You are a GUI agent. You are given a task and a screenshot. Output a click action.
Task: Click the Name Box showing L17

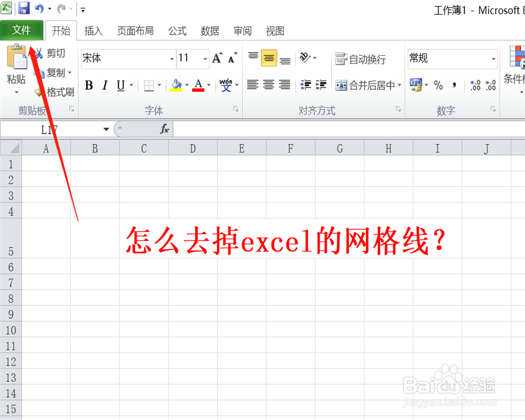[x=49, y=129]
